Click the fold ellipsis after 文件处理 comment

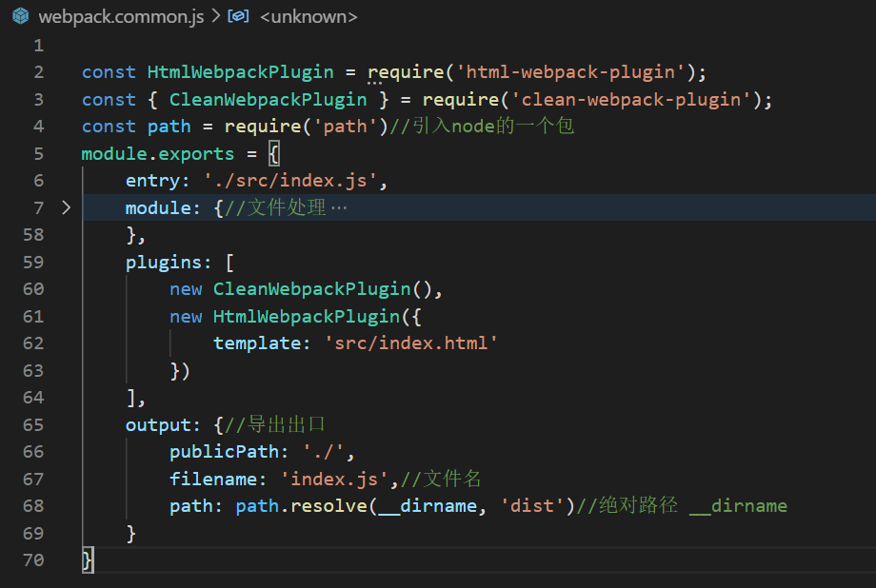click(x=339, y=208)
